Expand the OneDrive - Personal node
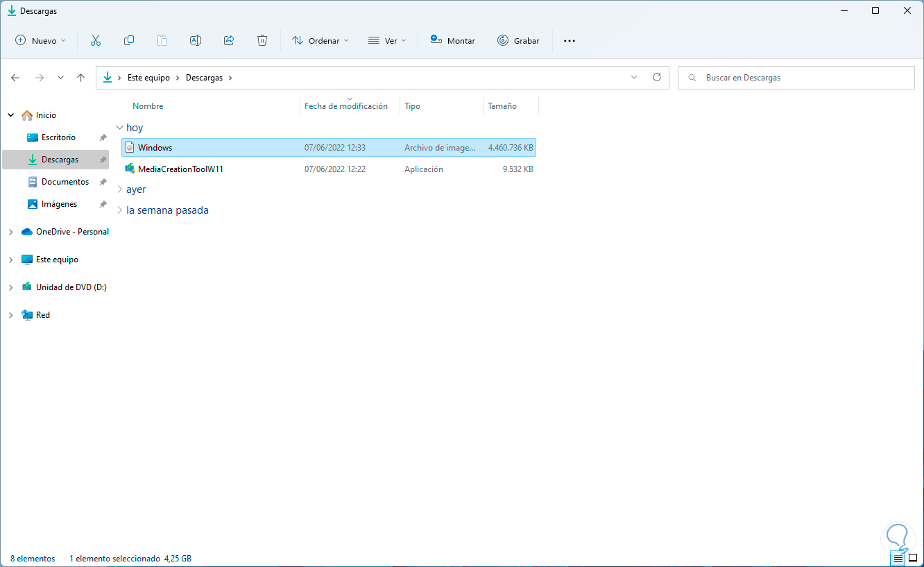The height and width of the screenshot is (567, 924). pos(10,232)
